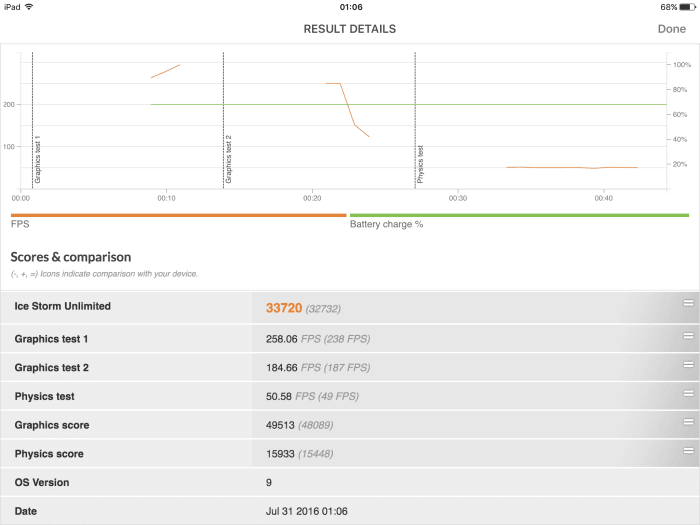Image resolution: width=700 pixels, height=525 pixels.
Task: Select the Ice Storm Unlimited score 33720
Action: click(x=284, y=308)
